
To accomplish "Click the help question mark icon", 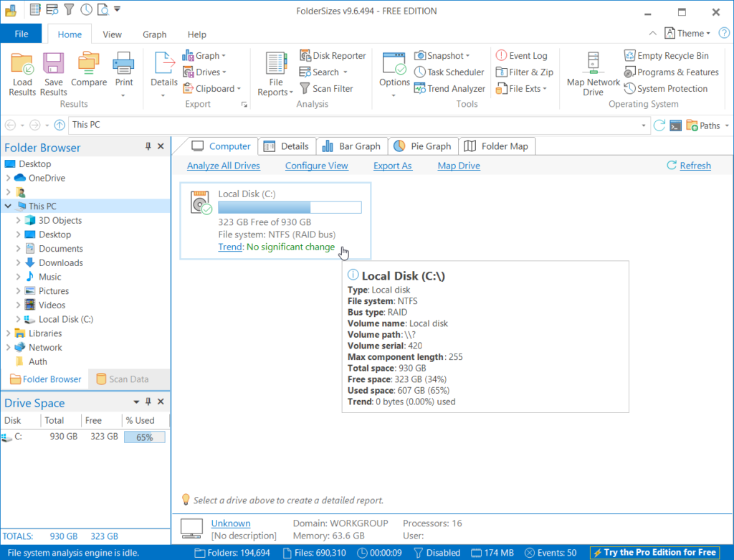I will (724, 33).
